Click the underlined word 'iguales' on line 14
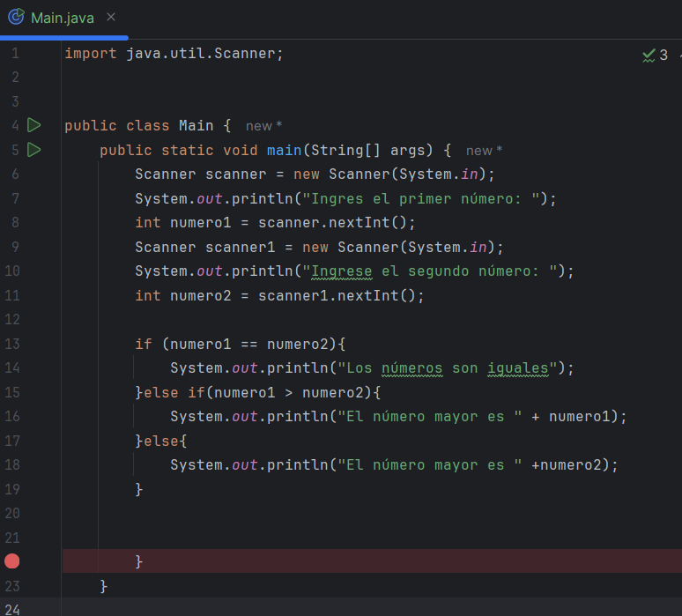 (517, 368)
